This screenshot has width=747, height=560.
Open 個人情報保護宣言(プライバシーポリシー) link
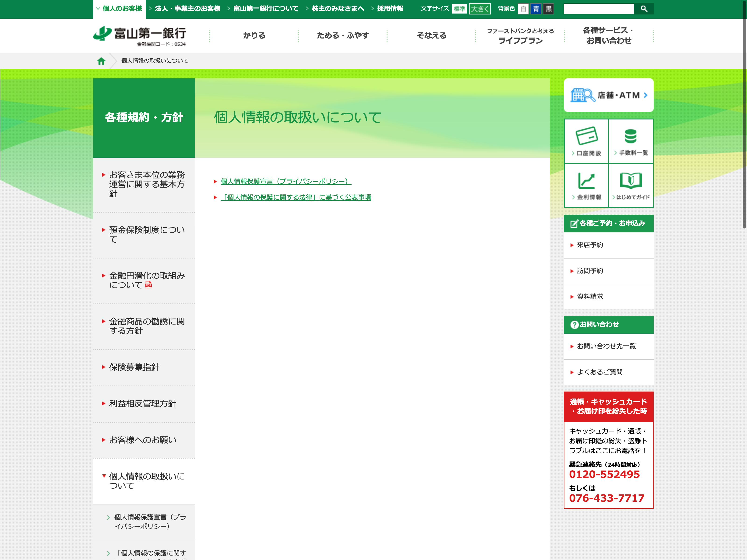click(x=286, y=181)
